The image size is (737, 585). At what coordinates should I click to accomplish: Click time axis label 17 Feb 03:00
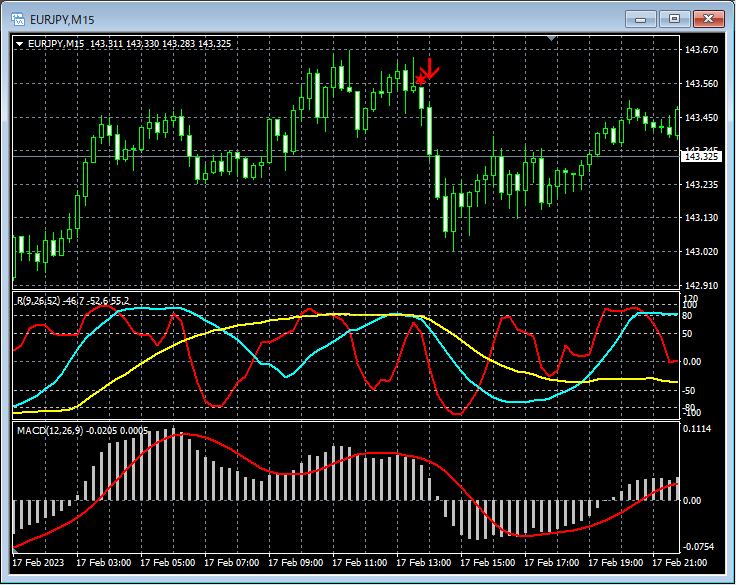(x=103, y=562)
